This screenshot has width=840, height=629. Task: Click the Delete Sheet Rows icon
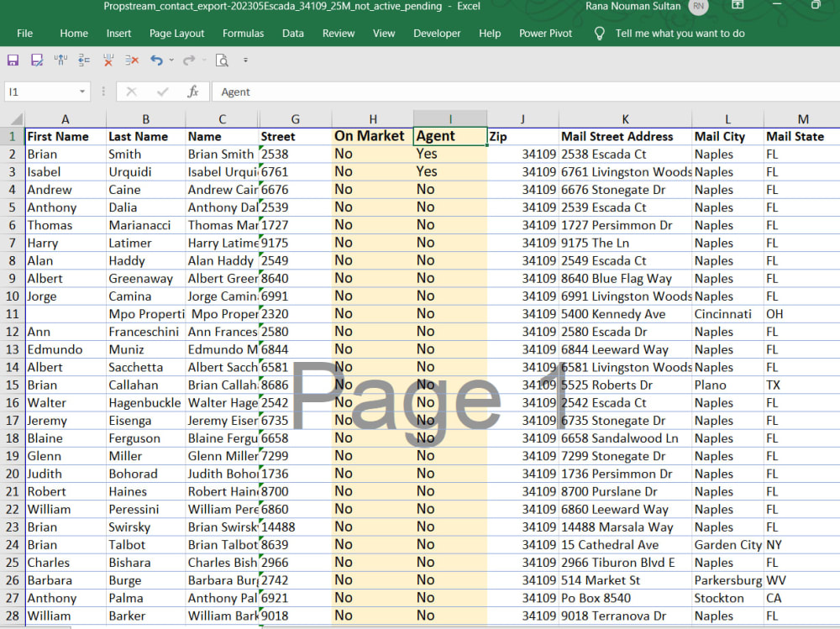tap(132, 60)
